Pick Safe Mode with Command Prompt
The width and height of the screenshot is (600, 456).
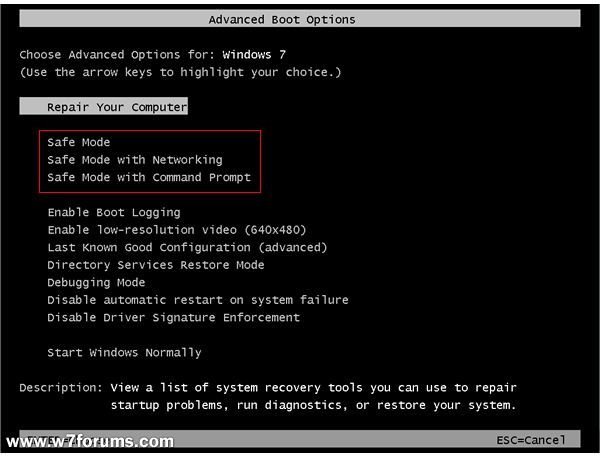pyautogui.click(x=149, y=178)
